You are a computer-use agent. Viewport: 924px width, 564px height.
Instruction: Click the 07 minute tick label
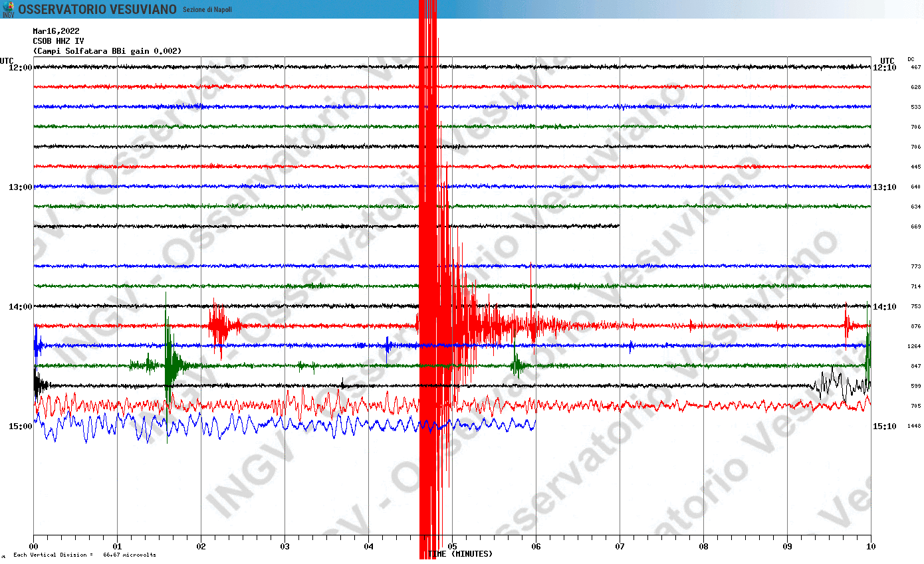(620, 547)
